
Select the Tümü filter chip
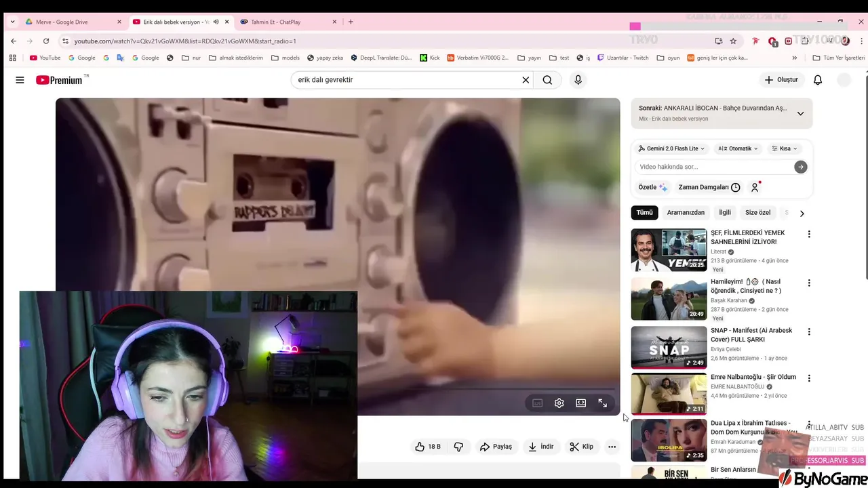[x=644, y=212]
